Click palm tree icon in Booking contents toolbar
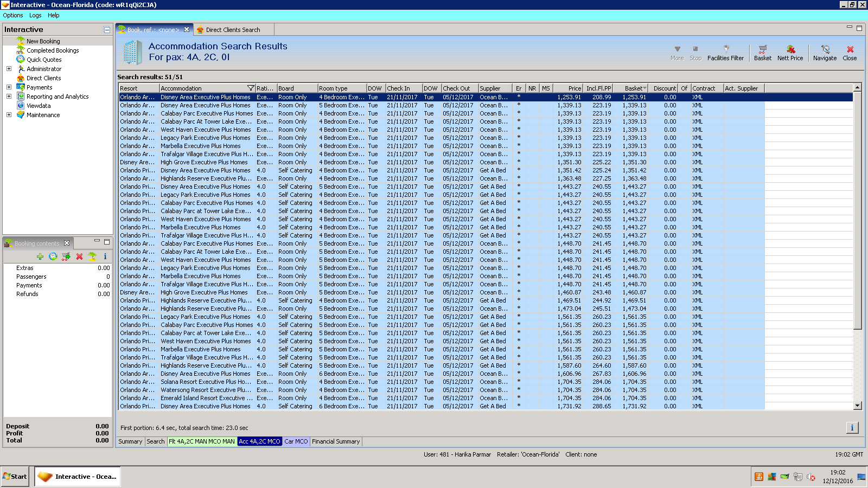Viewport: 868px width, 488px height. 92,256
